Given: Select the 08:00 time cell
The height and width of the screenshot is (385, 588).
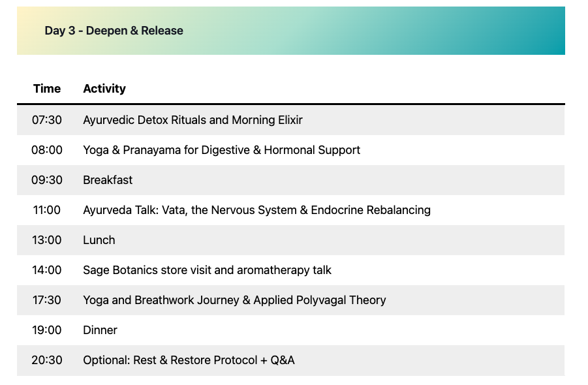Looking at the screenshot, I should click(47, 150).
